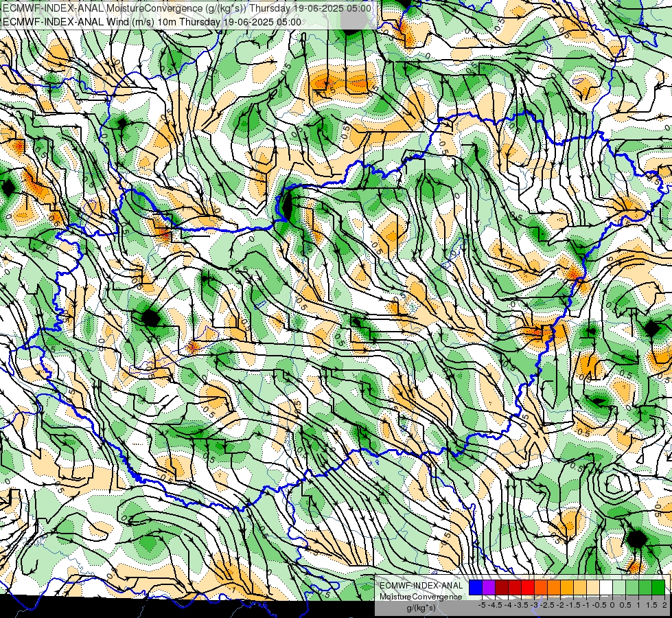This screenshot has height=618, width=672.
Task: Pick the pale peach swatch between -1 and -0.5
Action: pos(593,588)
